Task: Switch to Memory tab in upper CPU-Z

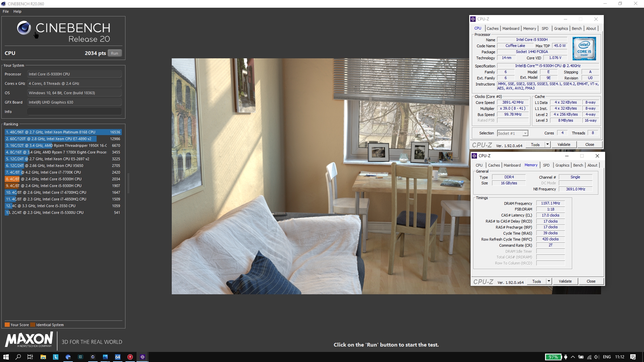Action: click(530, 28)
